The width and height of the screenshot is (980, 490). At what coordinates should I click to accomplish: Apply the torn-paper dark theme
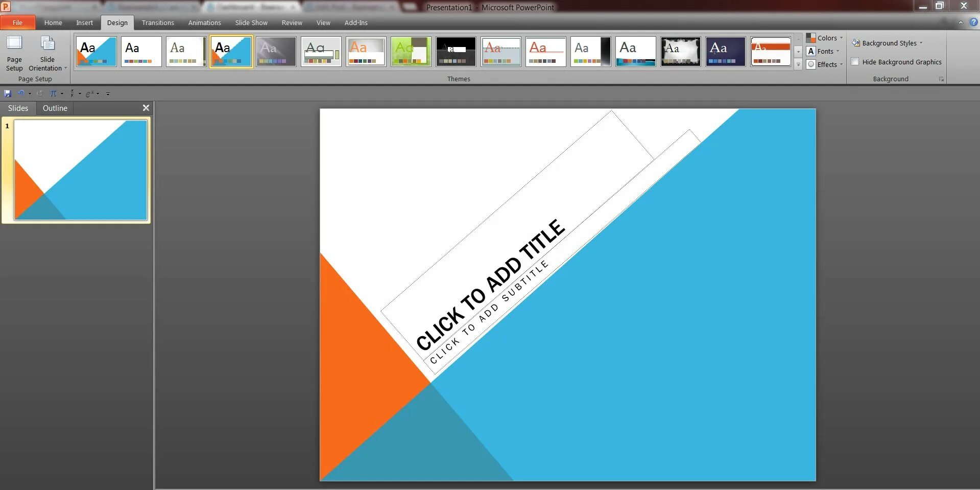[681, 52]
